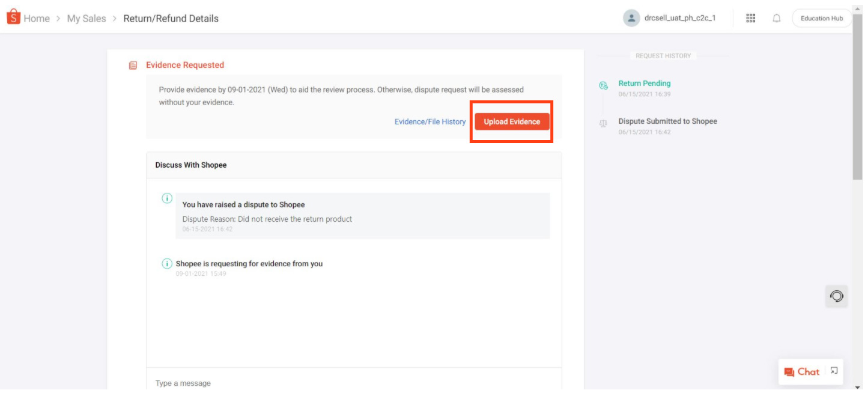The width and height of the screenshot is (868, 393).
Task: Open the apps grid icon in header
Action: [750, 18]
